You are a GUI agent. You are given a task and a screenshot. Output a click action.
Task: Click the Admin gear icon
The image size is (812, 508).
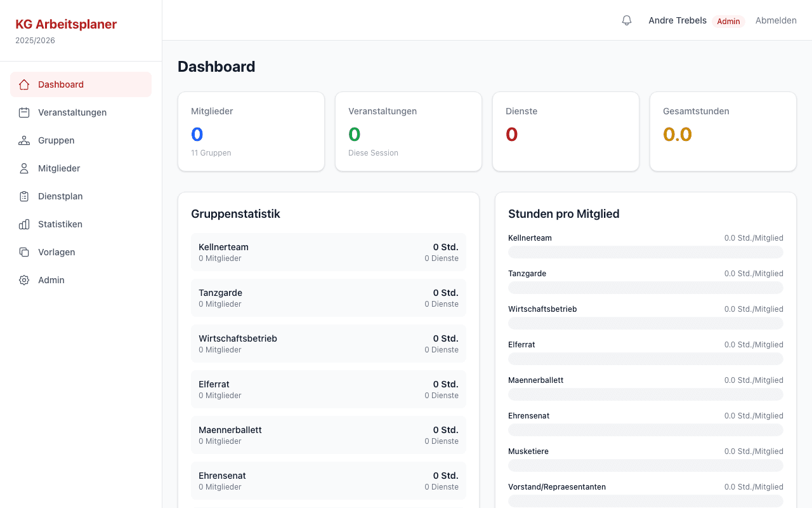click(24, 280)
